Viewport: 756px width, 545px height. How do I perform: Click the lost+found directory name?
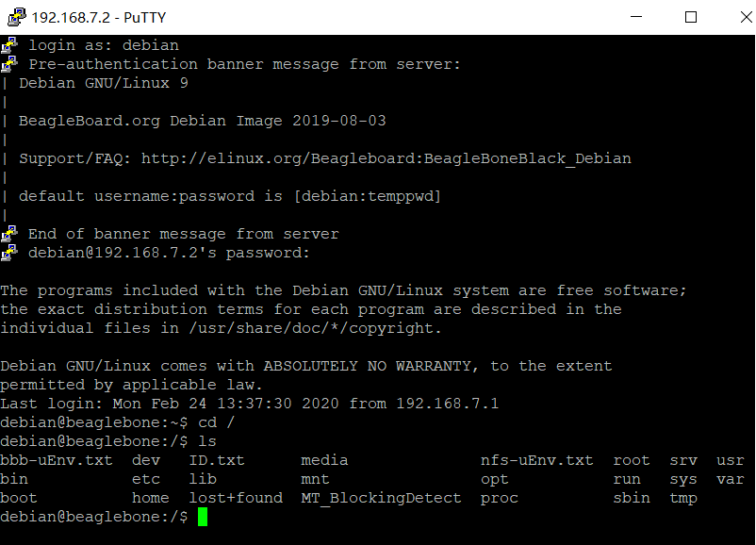[236, 498]
